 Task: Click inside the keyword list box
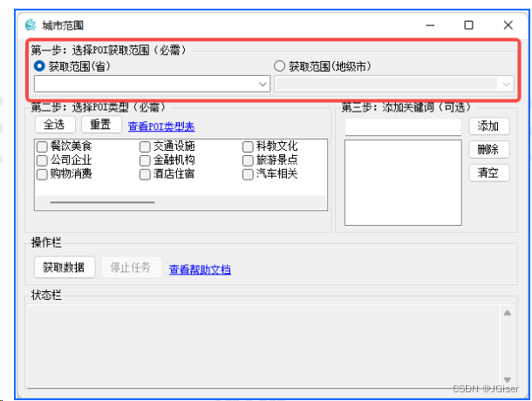coord(403,182)
